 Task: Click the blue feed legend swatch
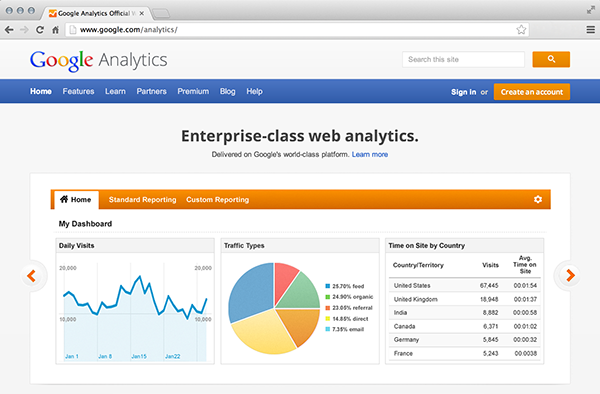[x=328, y=286]
